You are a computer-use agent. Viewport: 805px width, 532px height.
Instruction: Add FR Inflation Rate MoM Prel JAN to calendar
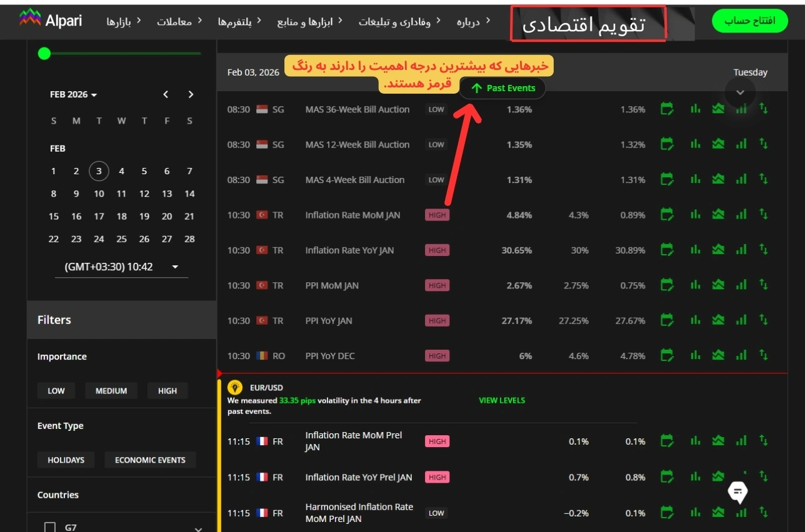click(667, 441)
